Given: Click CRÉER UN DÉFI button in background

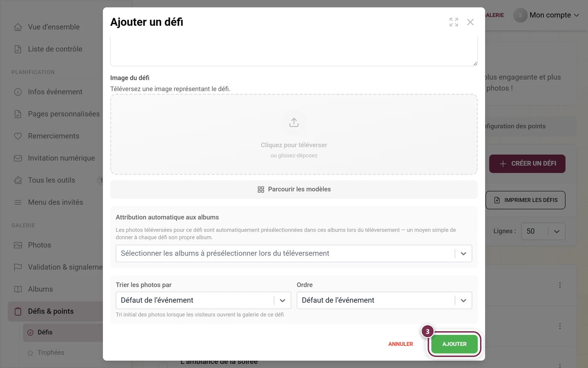Looking at the screenshot, I should click(527, 164).
